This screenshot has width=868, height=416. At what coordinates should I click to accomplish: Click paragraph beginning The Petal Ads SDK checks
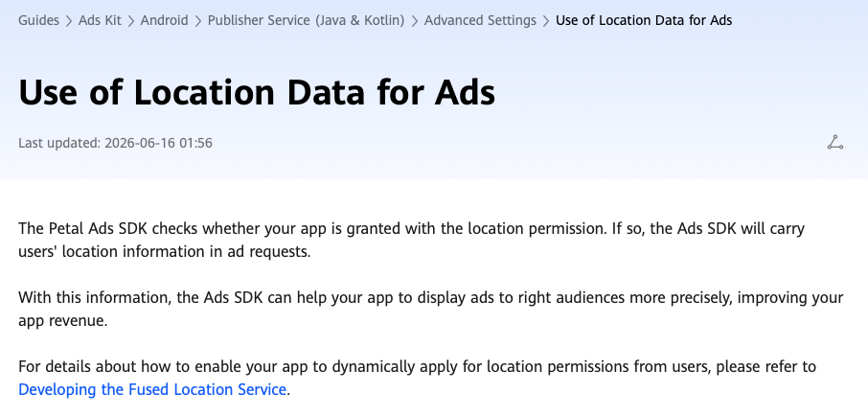click(x=411, y=240)
